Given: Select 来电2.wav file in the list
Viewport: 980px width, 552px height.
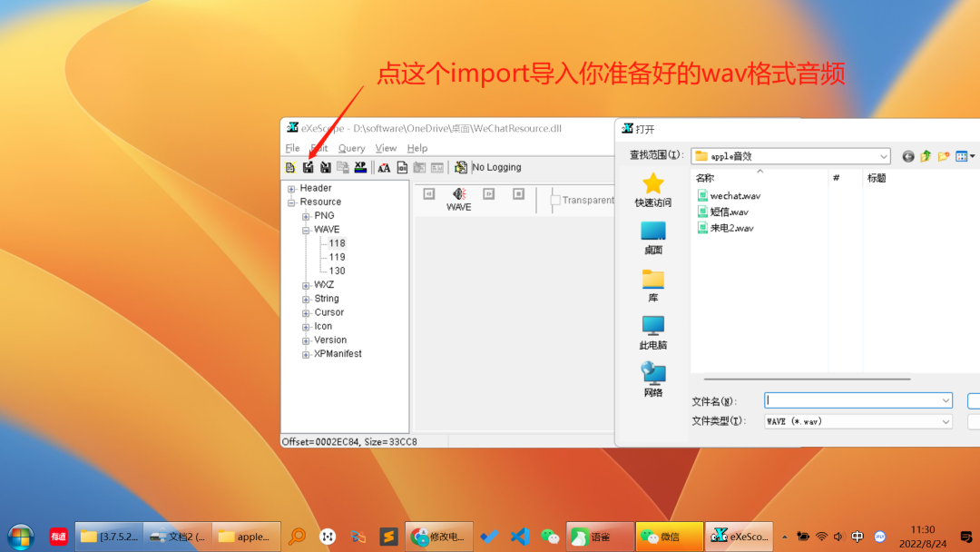Looking at the screenshot, I should 726,228.
